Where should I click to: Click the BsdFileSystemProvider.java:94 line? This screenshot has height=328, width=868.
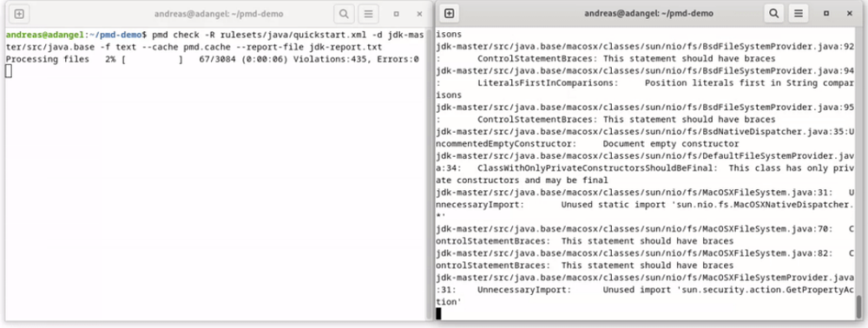[x=645, y=71]
